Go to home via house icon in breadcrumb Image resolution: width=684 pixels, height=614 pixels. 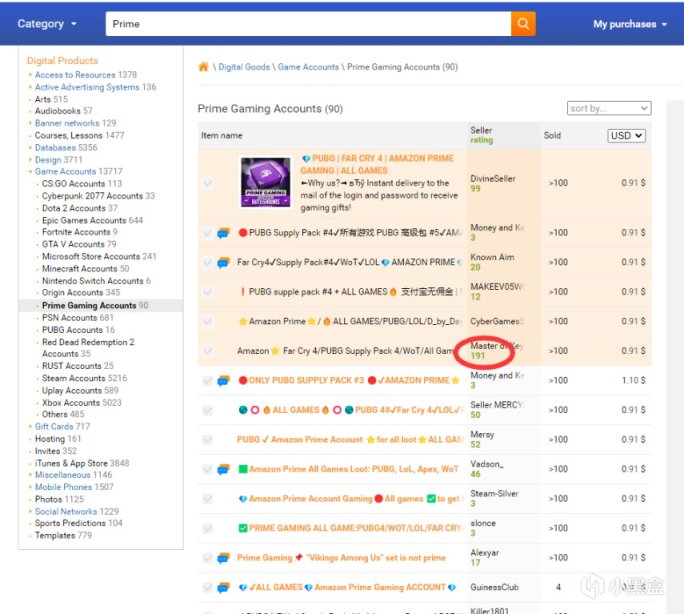point(203,67)
